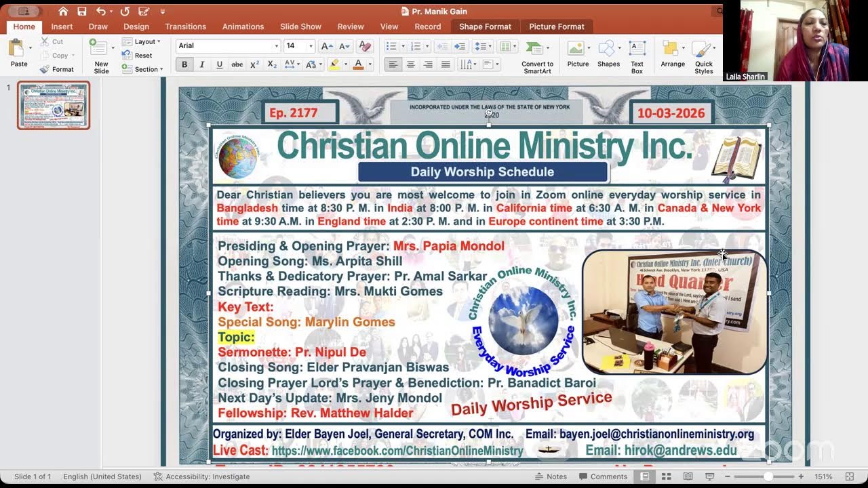Increase the list indent level
This screenshot has width=868, height=488.
(x=460, y=46)
